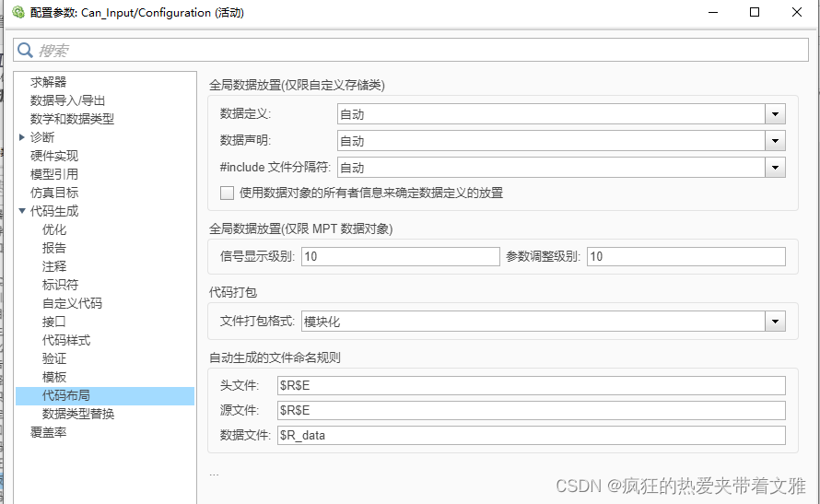Select 求解器 in the tree
Viewport: 820px width, 504px height.
pyautogui.click(x=48, y=82)
